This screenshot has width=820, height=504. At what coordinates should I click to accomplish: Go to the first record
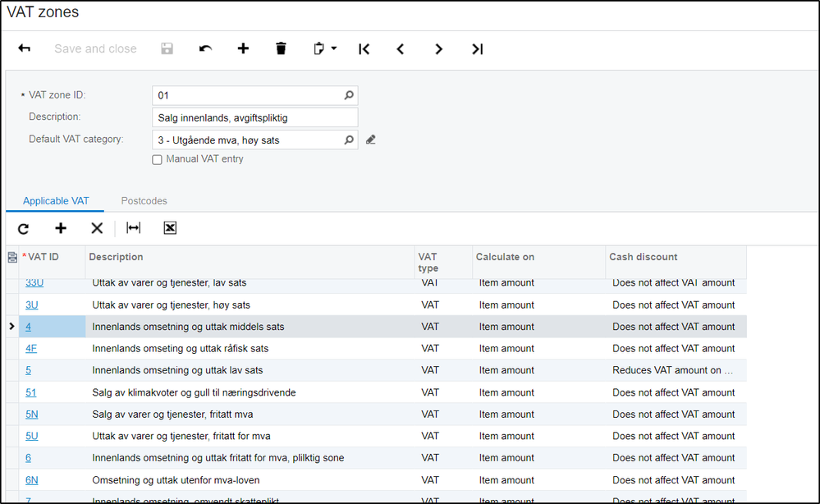[x=364, y=49]
